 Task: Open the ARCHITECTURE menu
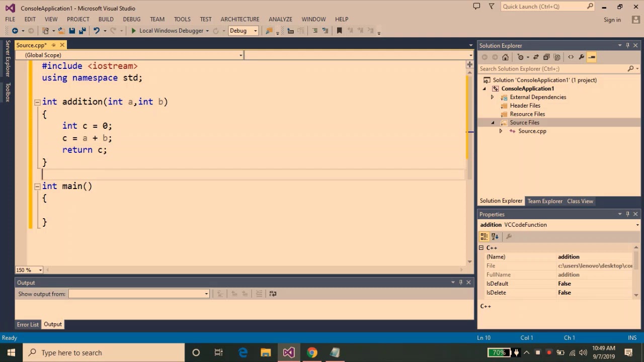click(240, 19)
